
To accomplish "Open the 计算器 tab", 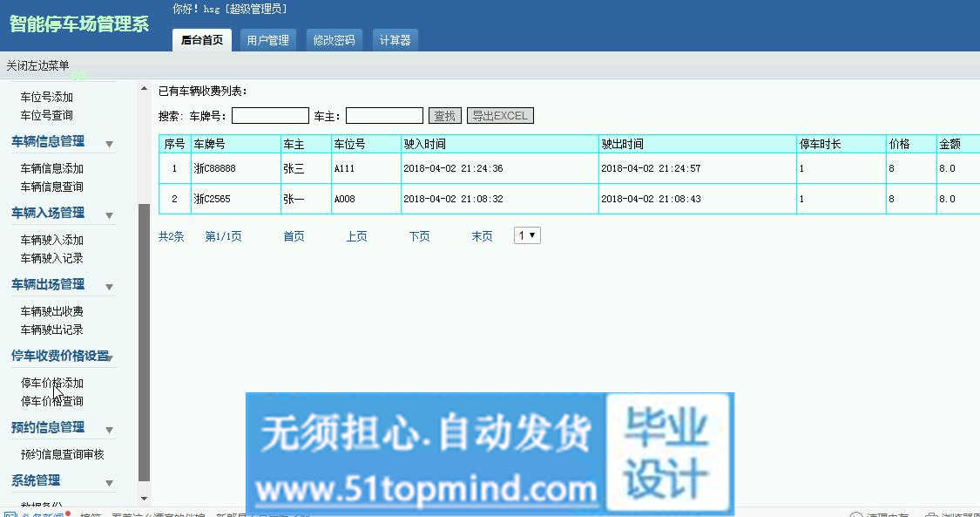I will click(x=395, y=40).
